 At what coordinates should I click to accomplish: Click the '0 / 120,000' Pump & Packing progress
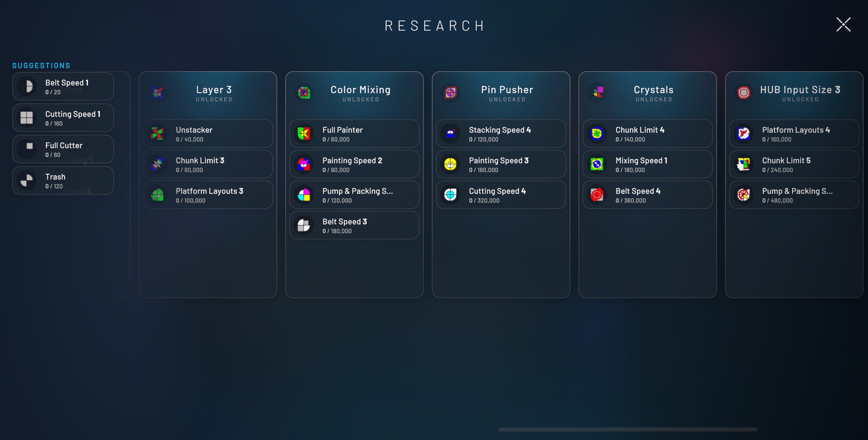pos(337,201)
